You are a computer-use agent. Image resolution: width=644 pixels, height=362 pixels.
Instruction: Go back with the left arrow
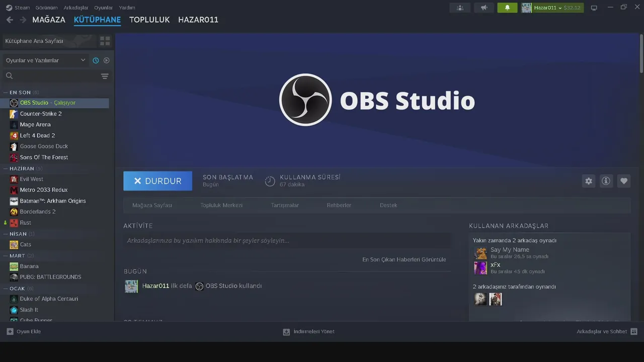[x=10, y=20]
